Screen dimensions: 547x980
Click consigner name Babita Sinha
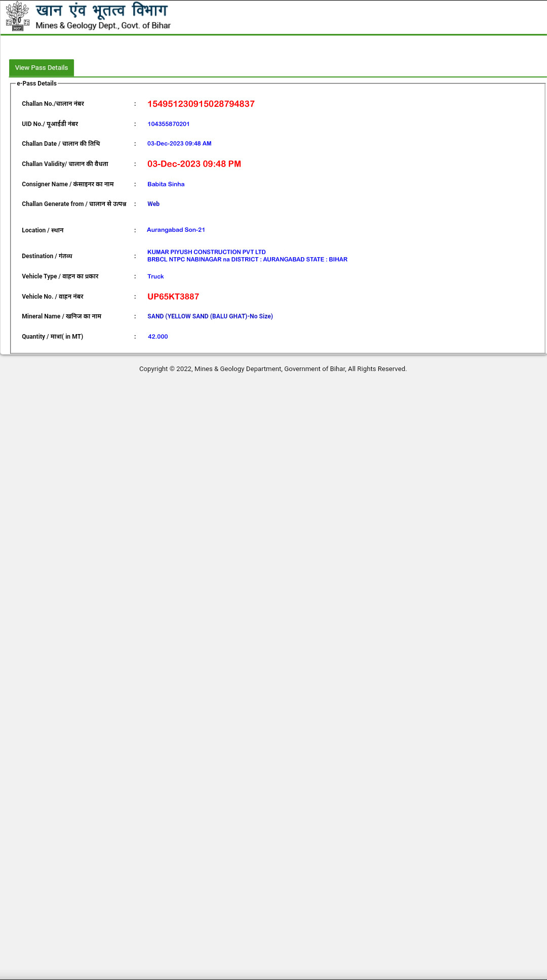pyautogui.click(x=166, y=184)
